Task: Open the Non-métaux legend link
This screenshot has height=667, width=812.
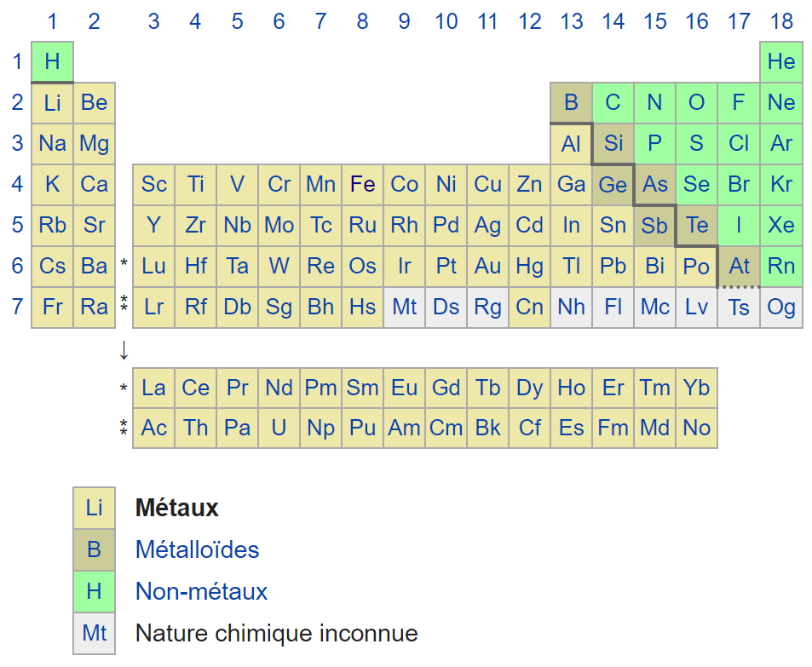Action: click(x=201, y=591)
